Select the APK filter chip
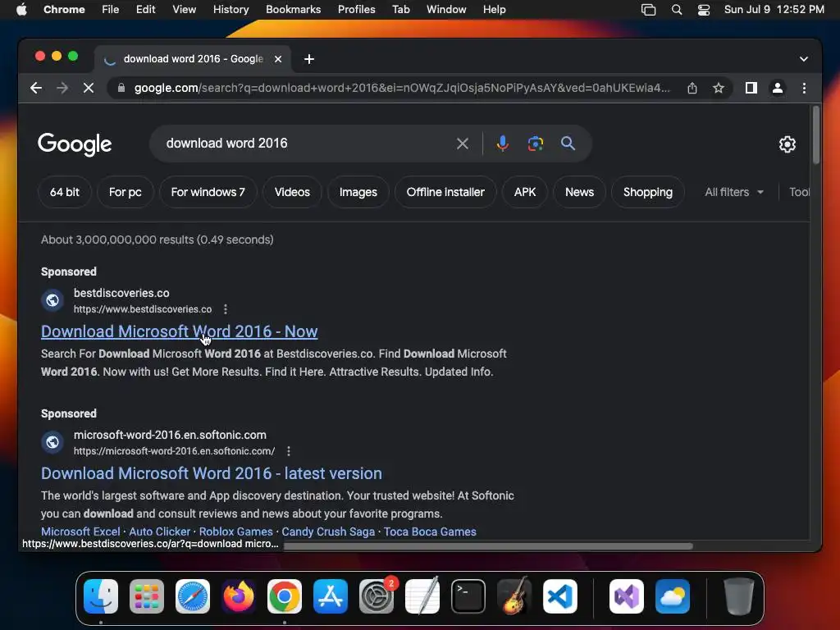 524,192
